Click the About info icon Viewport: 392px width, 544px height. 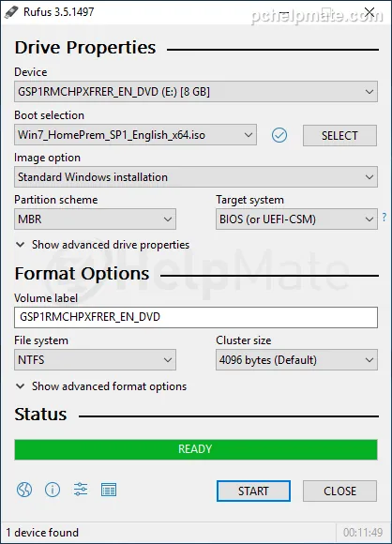tap(53, 490)
